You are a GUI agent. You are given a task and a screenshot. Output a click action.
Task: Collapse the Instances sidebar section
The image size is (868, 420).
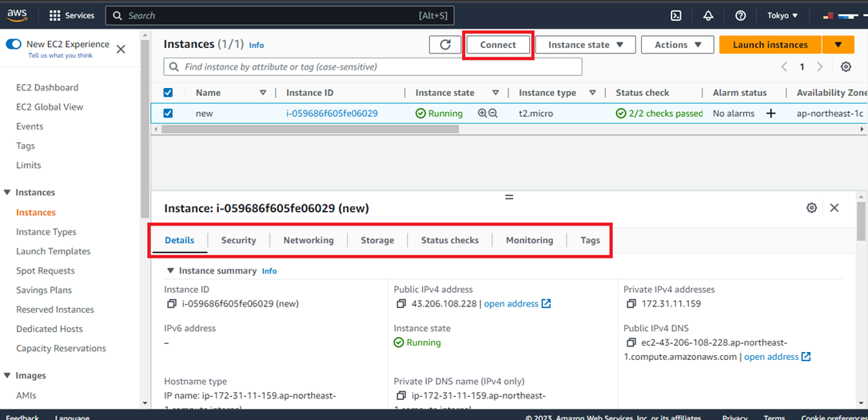[x=7, y=192]
